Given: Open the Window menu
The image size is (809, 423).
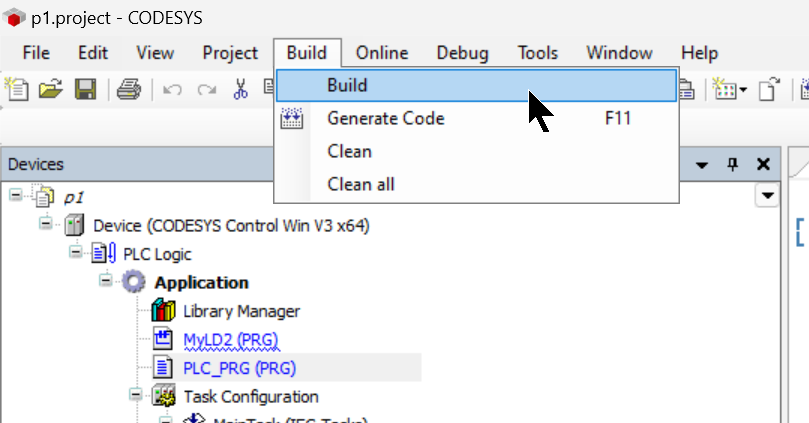Looking at the screenshot, I should (x=619, y=53).
